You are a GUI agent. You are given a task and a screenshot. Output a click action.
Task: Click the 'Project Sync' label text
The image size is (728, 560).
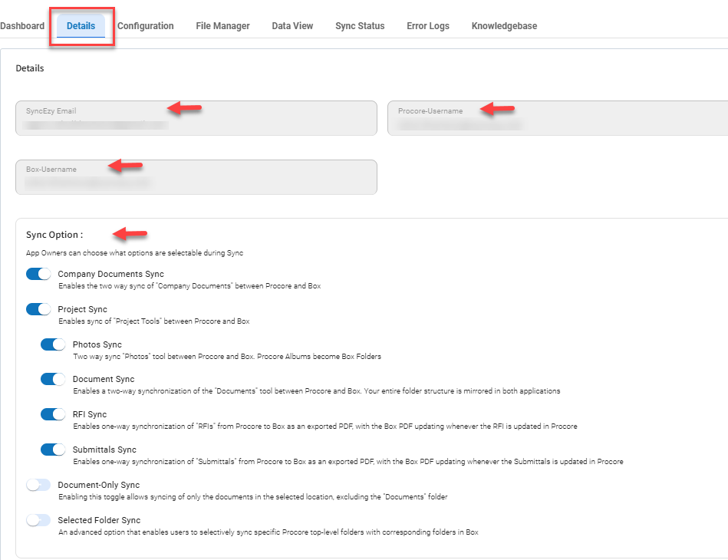[82, 309]
